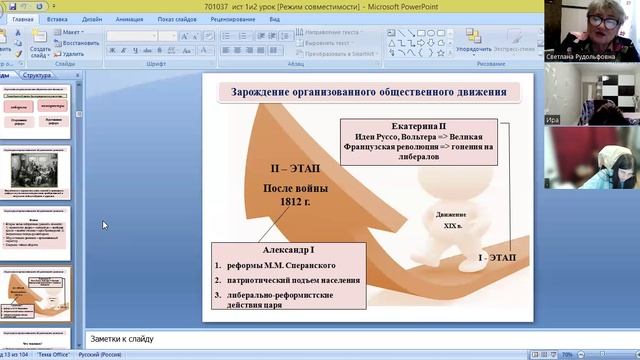The width and height of the screenshot is (640, 360).
Task: Open the columns control
Action: click(275, 50)
